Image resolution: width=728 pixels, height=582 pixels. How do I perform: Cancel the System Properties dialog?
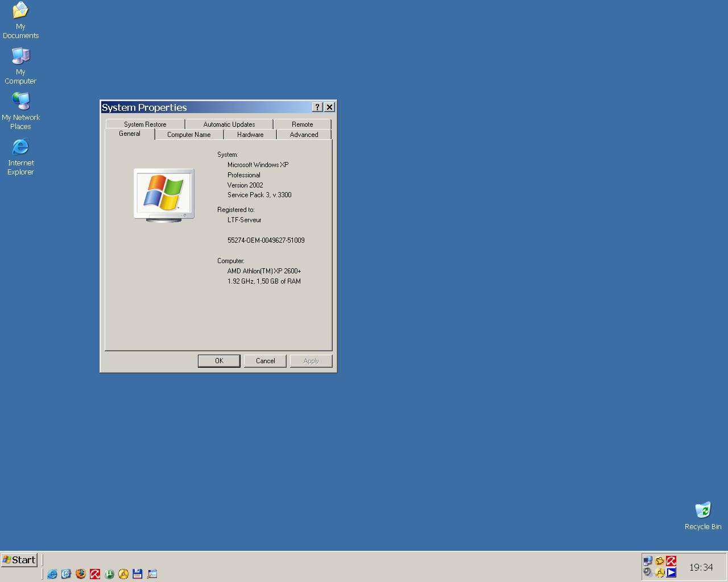coord(265,361)
